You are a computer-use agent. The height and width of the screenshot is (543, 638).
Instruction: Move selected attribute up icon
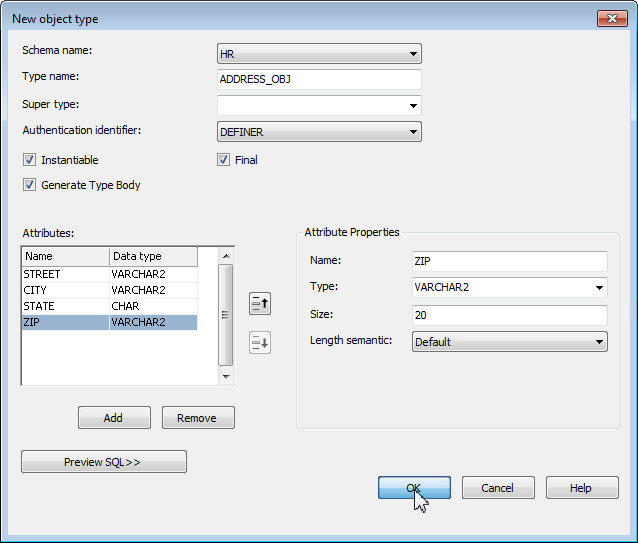[x=260, y=303]
